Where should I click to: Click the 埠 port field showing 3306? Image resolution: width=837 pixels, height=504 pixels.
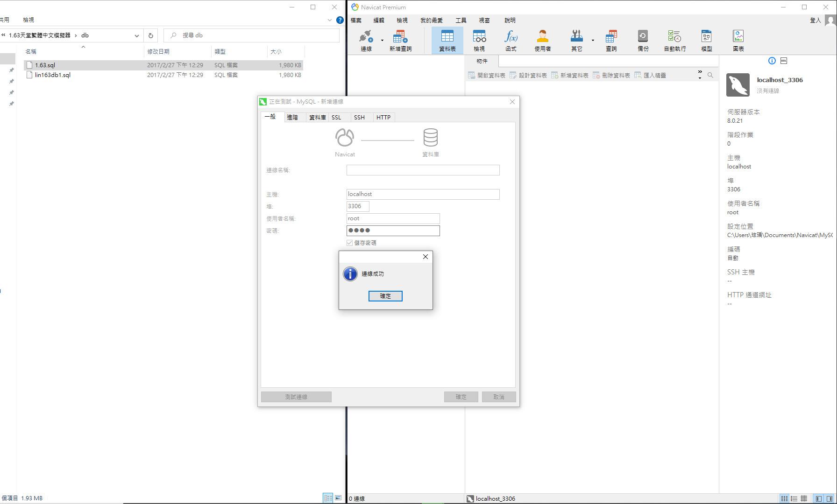pos(358,206)
